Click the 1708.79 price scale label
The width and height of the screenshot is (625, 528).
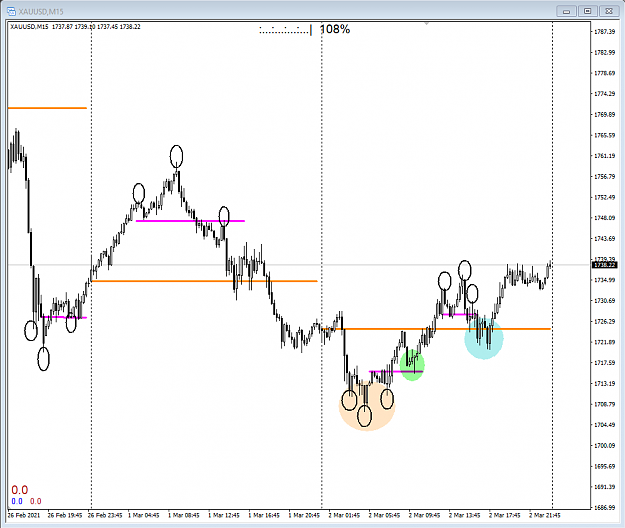[605, 404]
